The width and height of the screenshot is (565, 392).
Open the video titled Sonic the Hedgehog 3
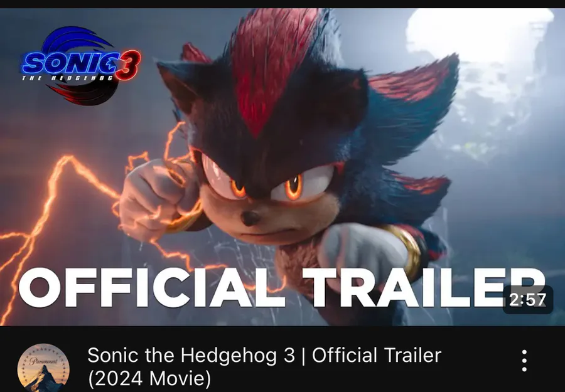pyautogui.click(x=264, y=367)
